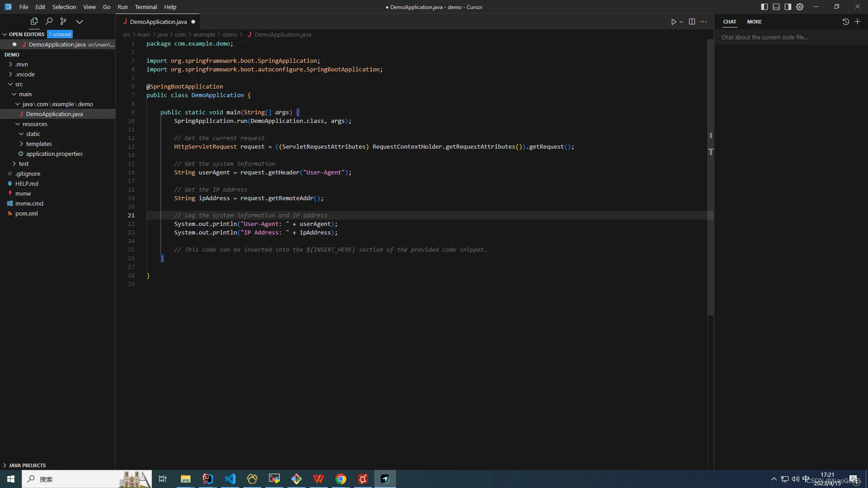
Task: Click the more actions ellipsis icon
Action: (x=704, y=21)
